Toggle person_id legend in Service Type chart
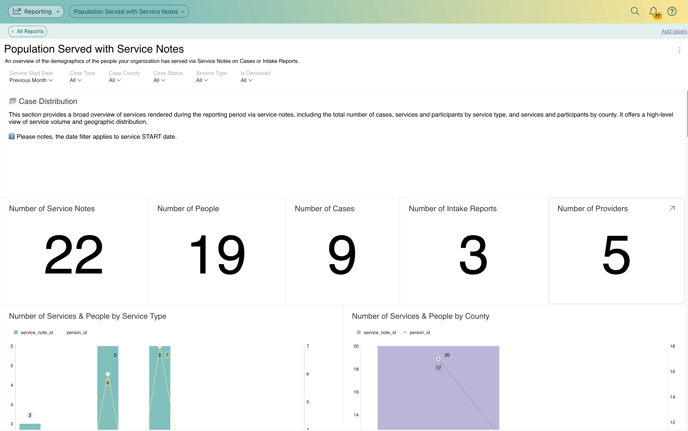 (x=75, y=332)
